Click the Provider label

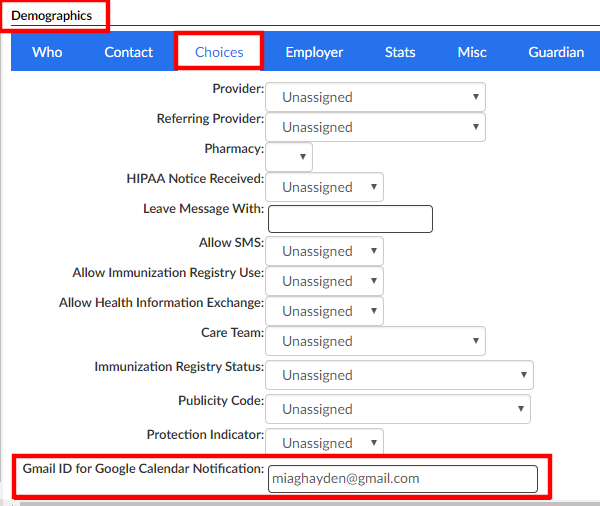tap(238, 89)
